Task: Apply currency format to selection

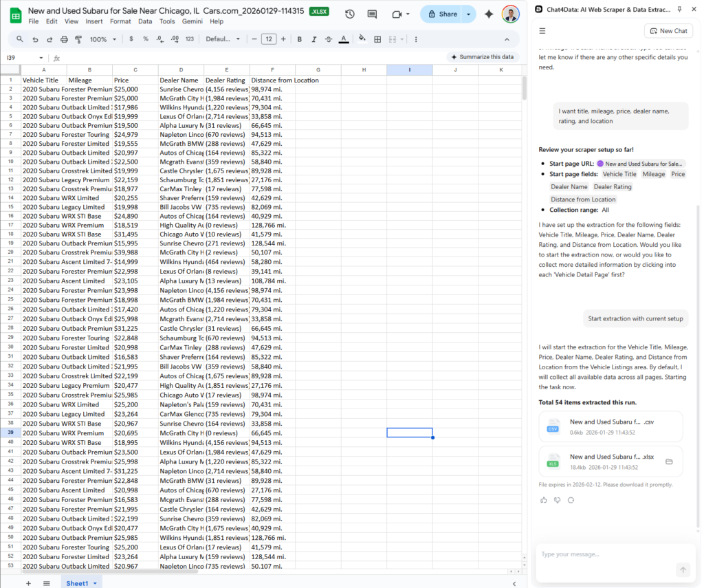Action: (131, 39)
